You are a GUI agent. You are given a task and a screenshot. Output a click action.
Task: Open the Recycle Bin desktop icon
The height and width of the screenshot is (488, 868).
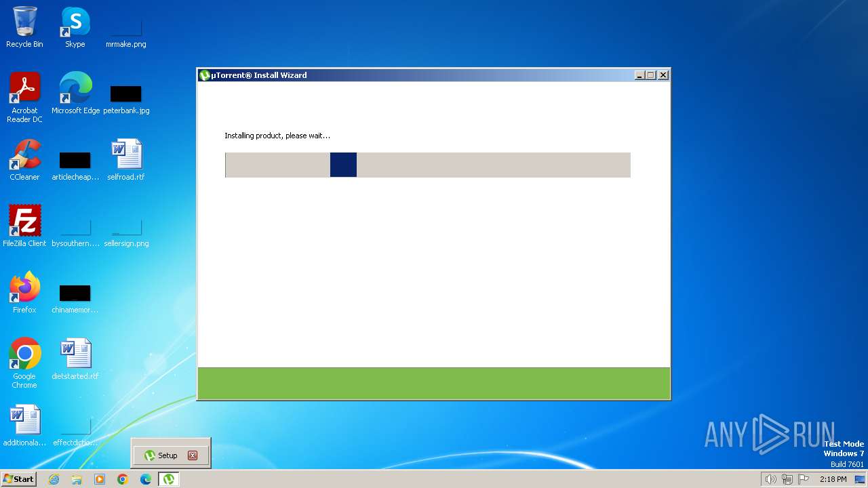(24, 27)
